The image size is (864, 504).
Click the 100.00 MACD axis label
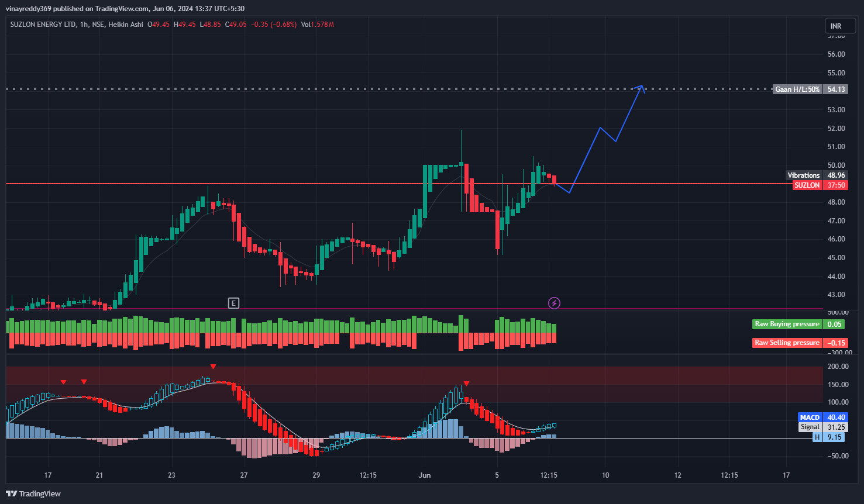[838, 402]
